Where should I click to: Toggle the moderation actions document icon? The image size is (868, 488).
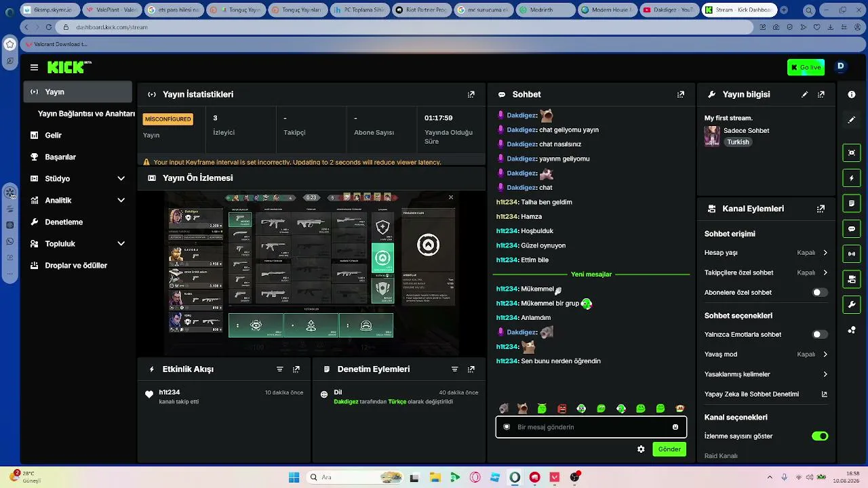pyautogui.click(x=852, y=203)
